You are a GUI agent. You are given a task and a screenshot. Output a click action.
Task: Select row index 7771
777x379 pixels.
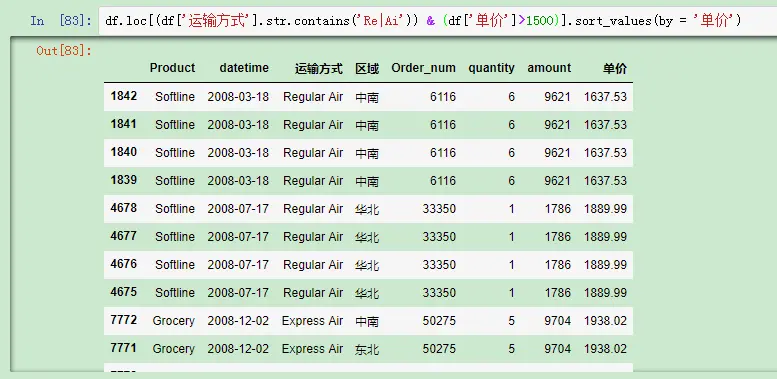pos(124,347)
